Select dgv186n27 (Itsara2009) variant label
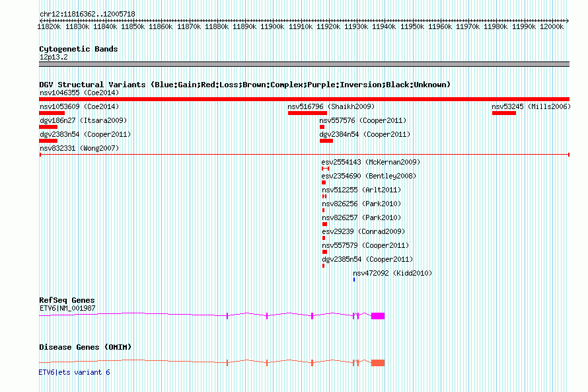The width and height of the screenshot is (588, 392). [x=83, y=120]
